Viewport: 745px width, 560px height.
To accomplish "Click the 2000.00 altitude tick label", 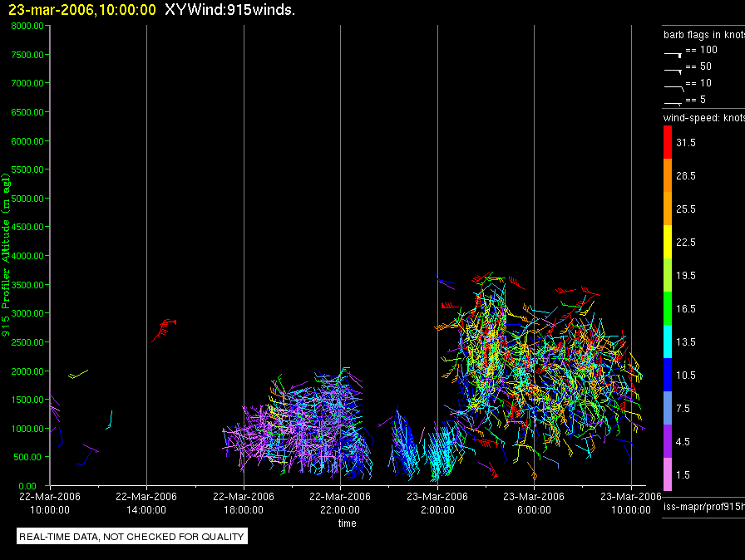I will click(x=27, y=371).
